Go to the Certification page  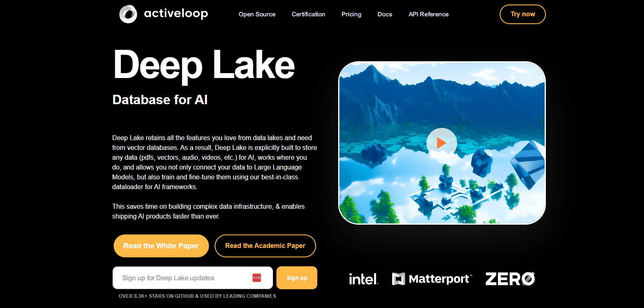click(x=308, y=14)
